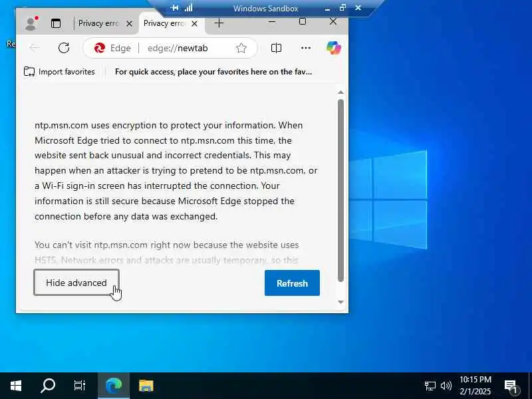Image resolution: width=532 pixels, height=399 pixels.
Task: Close the second Privacy error tab
Action: pos(194,23)
